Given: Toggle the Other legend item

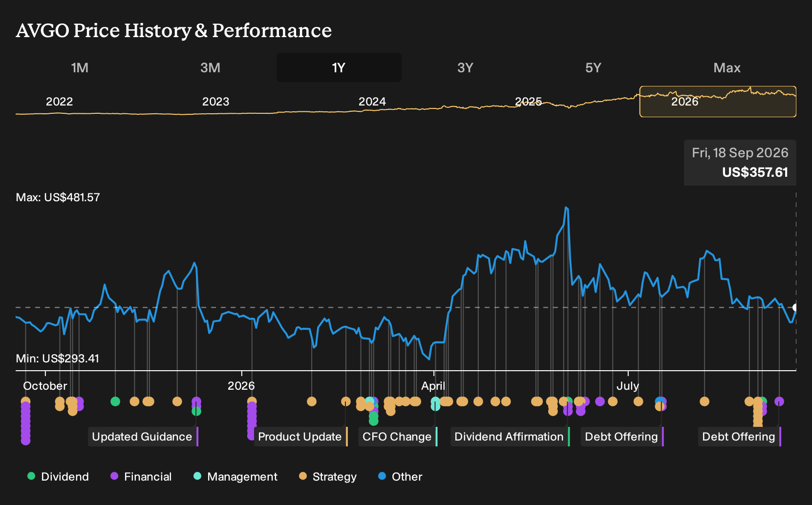Looking at the screenshot, I should [400, 477].
